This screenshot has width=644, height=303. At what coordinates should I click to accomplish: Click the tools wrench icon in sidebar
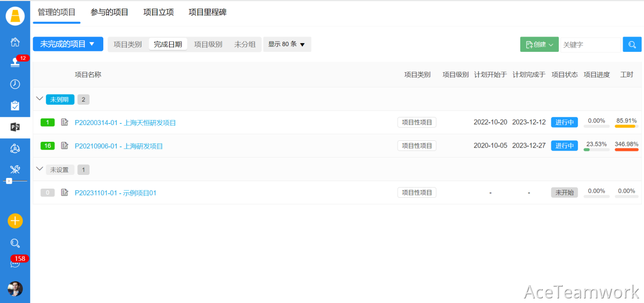[15, 169]
